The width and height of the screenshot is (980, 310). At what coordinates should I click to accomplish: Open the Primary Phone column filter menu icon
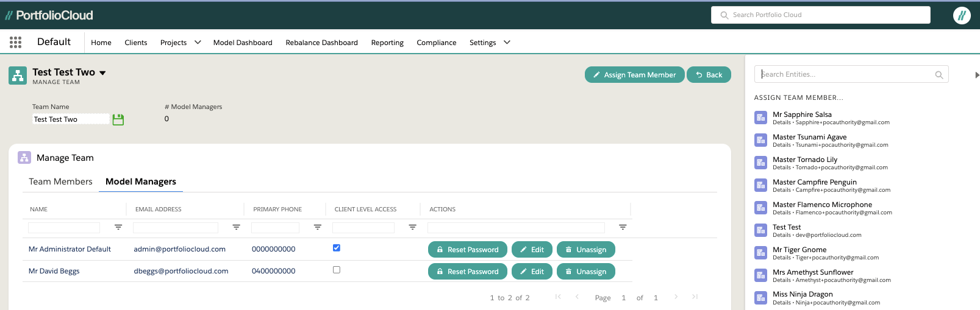tap(318, 227)
